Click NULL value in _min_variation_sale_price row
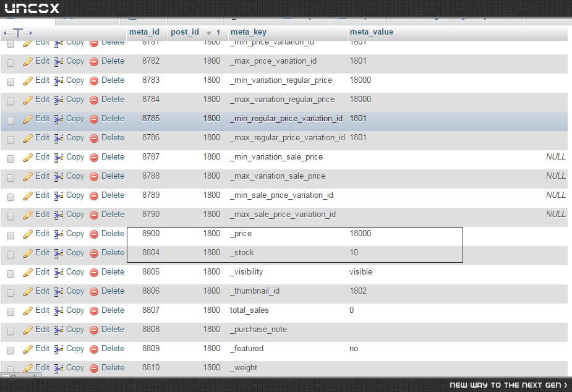Screen dimensions: 572x392 (555, 157)
